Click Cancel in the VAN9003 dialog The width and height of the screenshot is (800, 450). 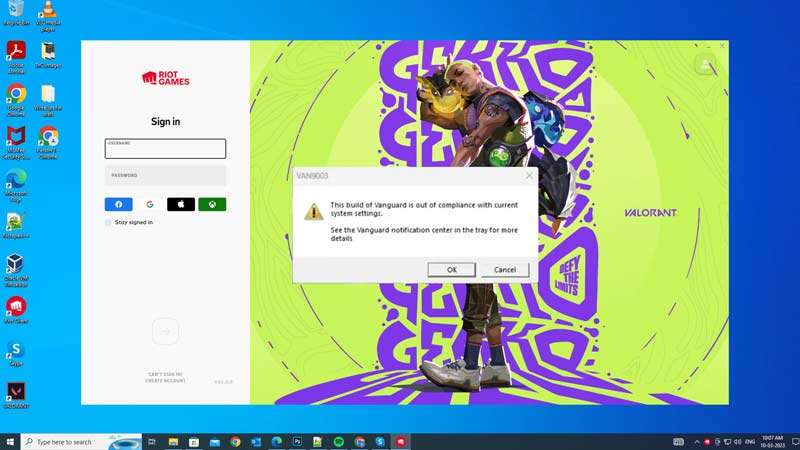505,269
